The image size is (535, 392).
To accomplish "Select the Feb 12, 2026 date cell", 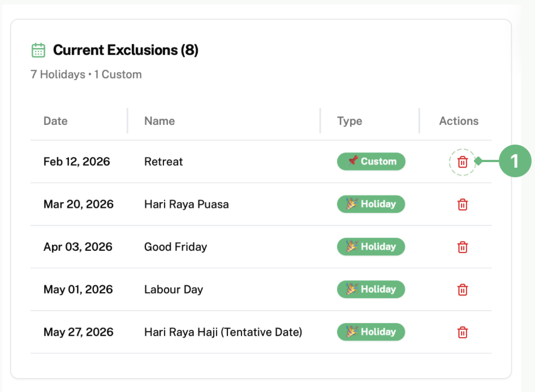I will click(77, 162).
